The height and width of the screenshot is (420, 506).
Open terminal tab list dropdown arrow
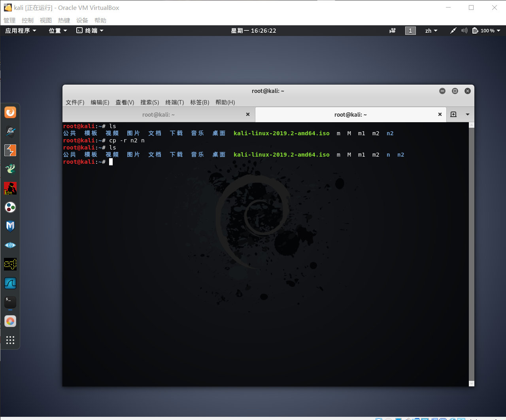tap(468, 114)
